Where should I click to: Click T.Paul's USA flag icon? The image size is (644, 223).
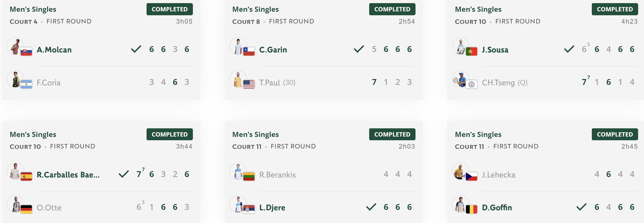pos(249,84)
